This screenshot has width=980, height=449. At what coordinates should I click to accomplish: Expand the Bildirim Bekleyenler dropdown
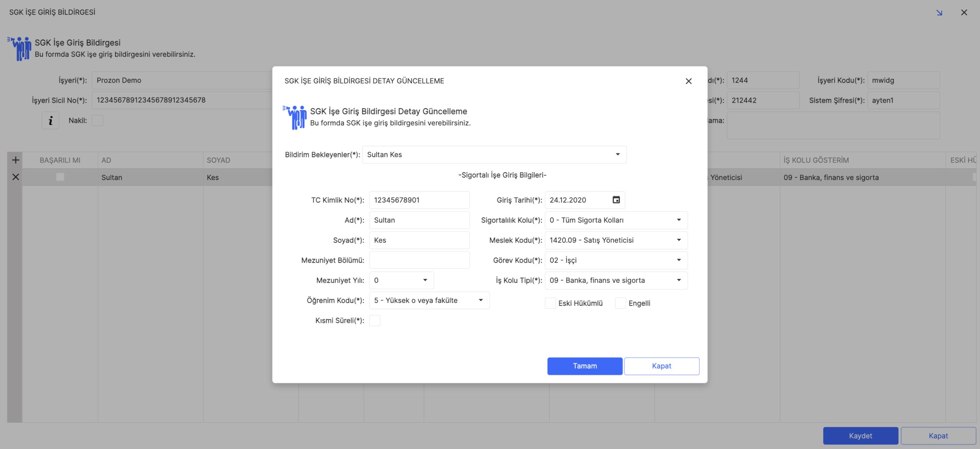pyautogui.click(x=617, y=154)
